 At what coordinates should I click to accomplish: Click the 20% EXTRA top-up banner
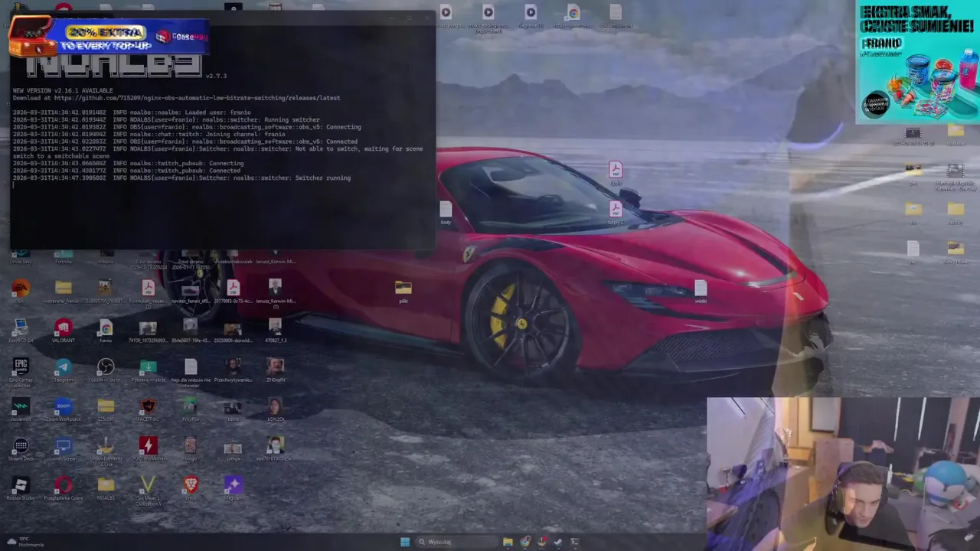click(109, 38)
